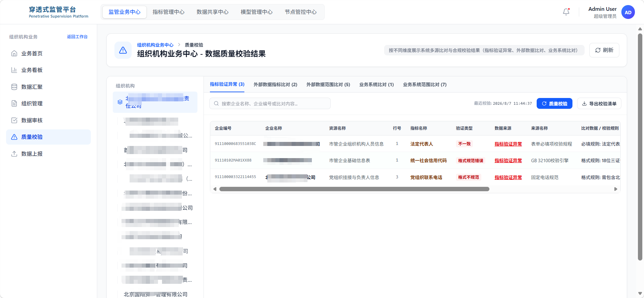The width and height of the screenshot is (644, 298).
Task: Select 外部数据范围比对 (5) tab
Action: [328, 84]
